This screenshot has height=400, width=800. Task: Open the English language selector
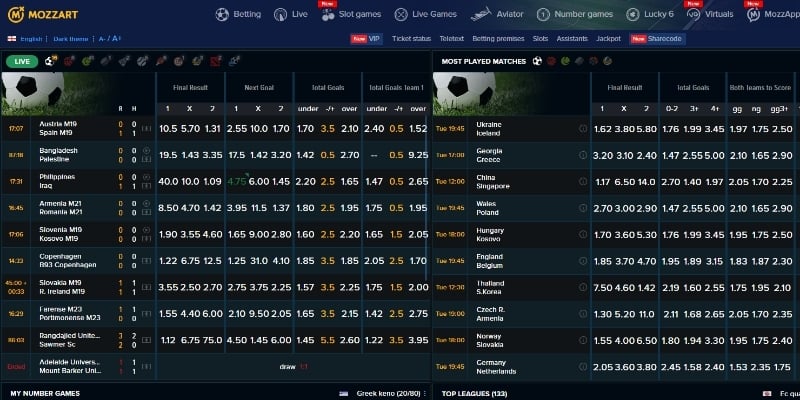tap(31, 39)
